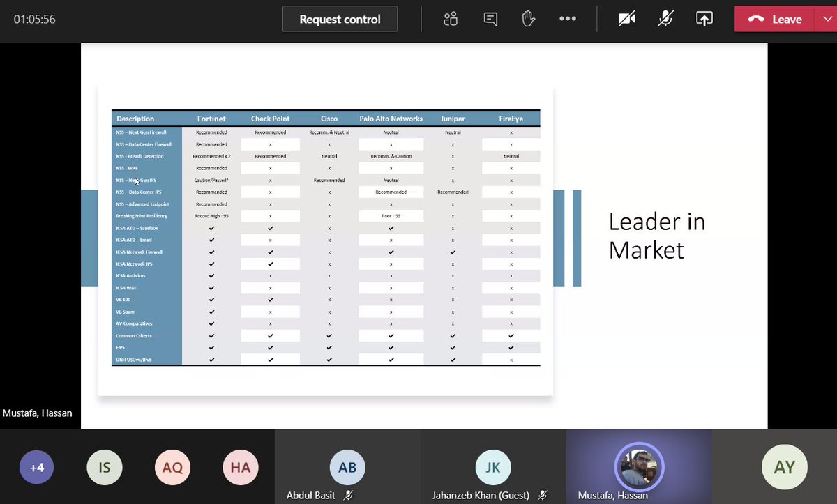Click the Cisco column header
The width and height of the screenshot is (837, 504).
pos(329,119)
